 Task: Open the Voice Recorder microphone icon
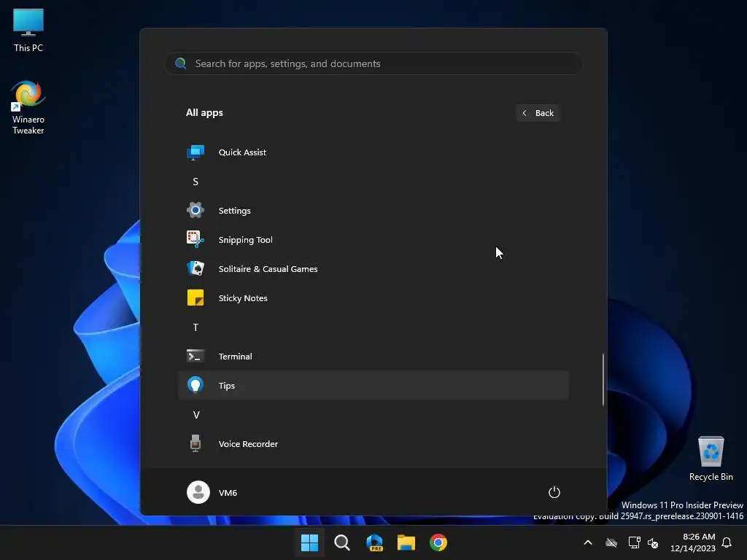coord(196,443)
